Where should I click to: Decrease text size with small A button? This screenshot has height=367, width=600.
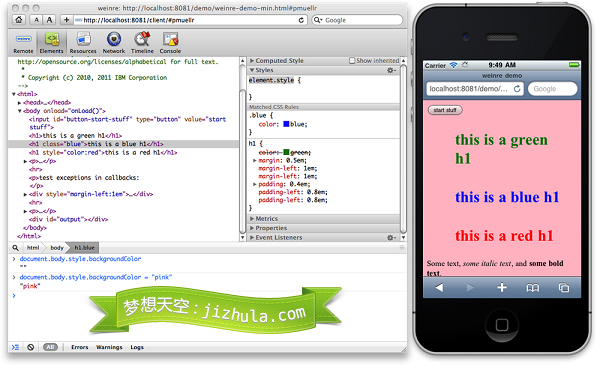point(36,20)
